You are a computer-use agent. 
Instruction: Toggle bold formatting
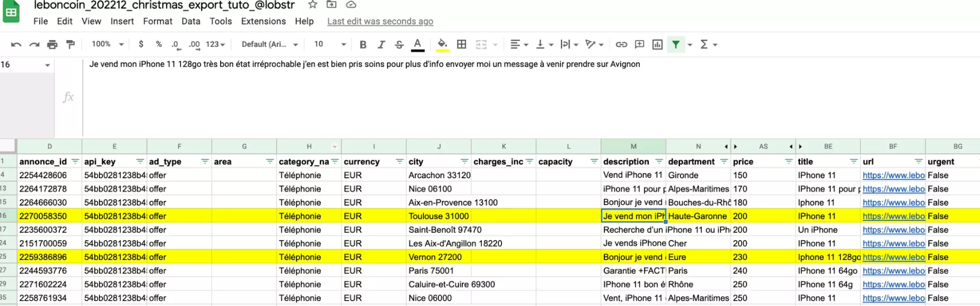(363, 45)
